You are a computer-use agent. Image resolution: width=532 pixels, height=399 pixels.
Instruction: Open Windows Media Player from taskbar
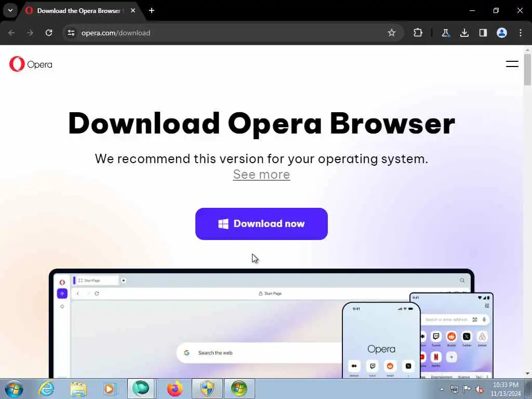(110, 389)
